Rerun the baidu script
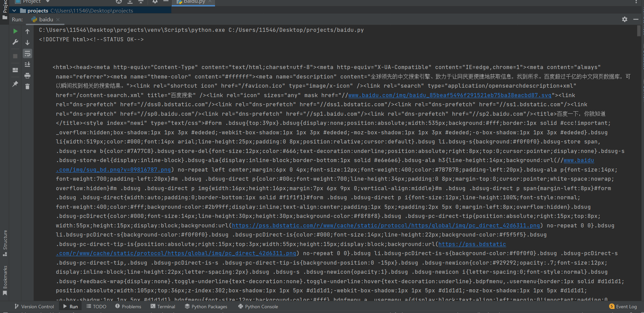Screen dimensions: 644x313 (x=15, y=31)
